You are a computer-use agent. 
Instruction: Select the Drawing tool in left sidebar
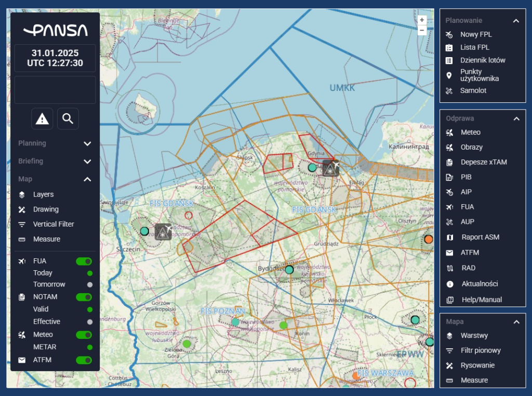(x=46, y=209)
